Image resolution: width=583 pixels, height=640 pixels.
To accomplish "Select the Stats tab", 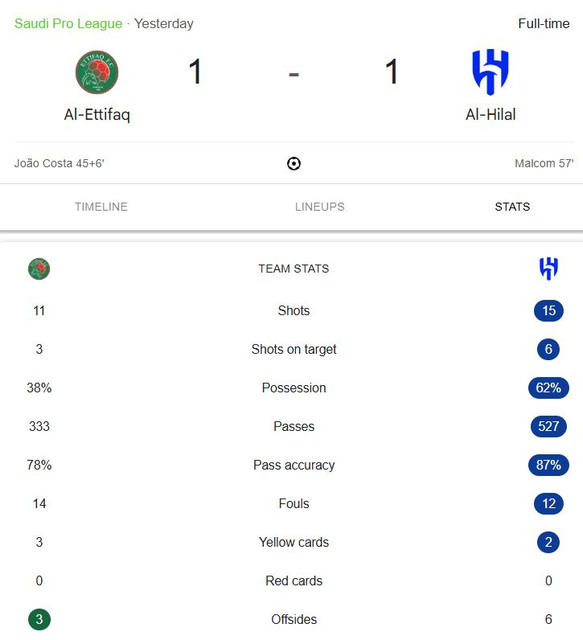I will (512, 207).
